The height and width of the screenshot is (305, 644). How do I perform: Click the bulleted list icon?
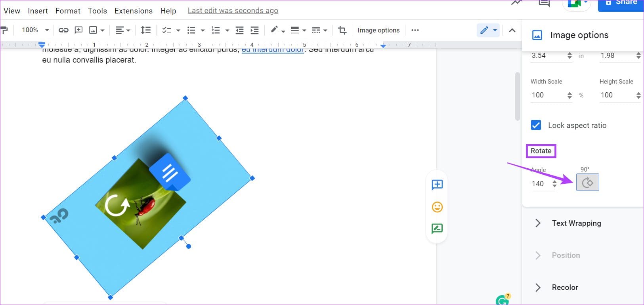point(191,30)
